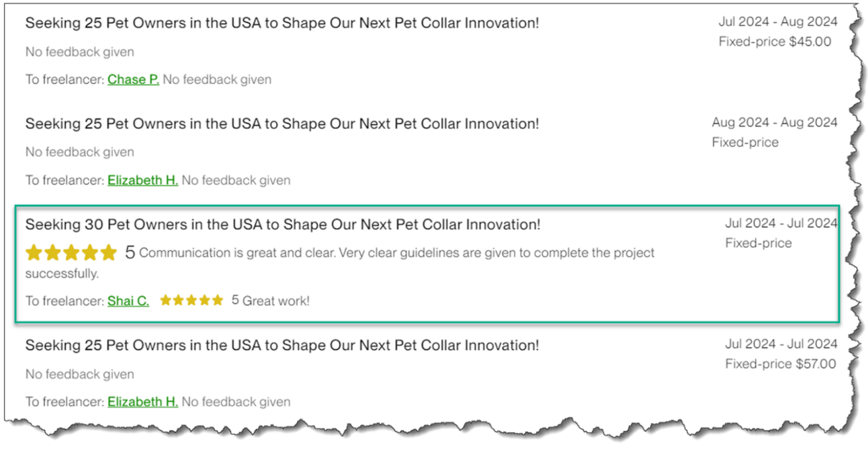This screenshot has height=451, width=868.
Task: Click the first large gold star in the client rating
Action: [34, 253]
